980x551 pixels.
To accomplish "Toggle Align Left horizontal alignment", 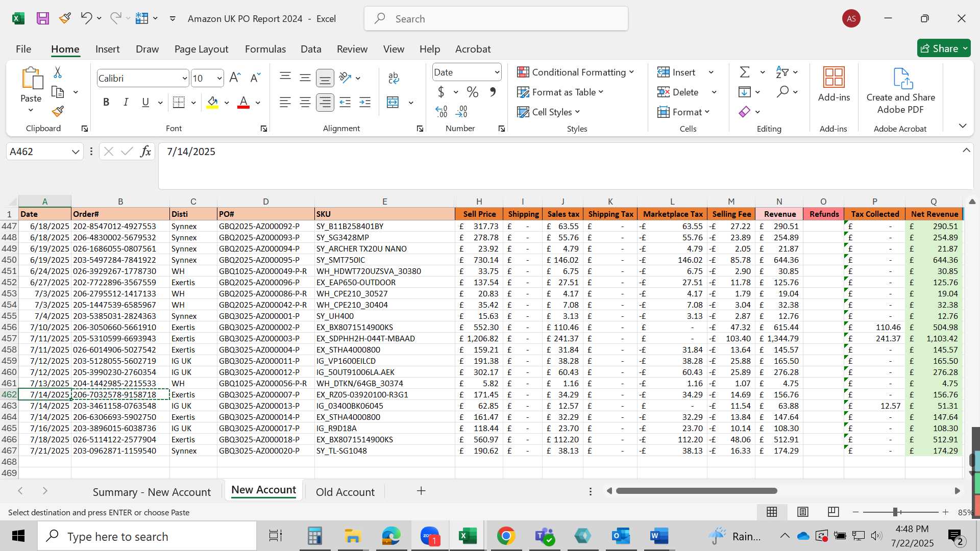I will click(x=285, y=103).
